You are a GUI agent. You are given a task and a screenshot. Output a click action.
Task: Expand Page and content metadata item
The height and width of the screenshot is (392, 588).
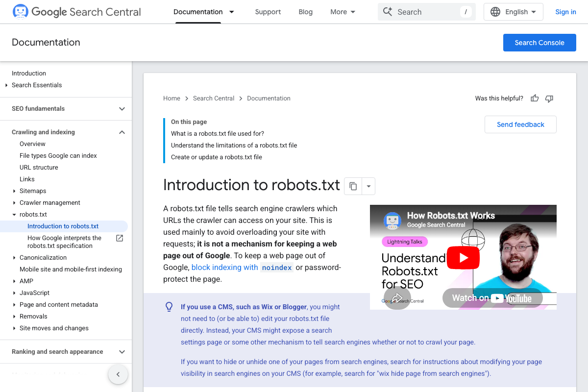coord(14,305)
